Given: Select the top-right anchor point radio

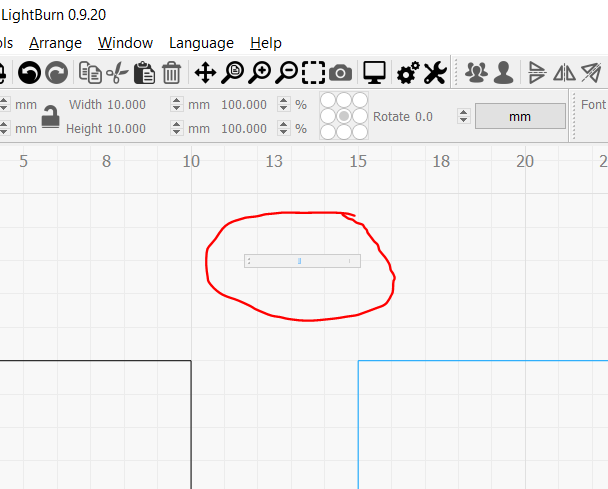Looking at the screenshot, I should tap(360, 100).
